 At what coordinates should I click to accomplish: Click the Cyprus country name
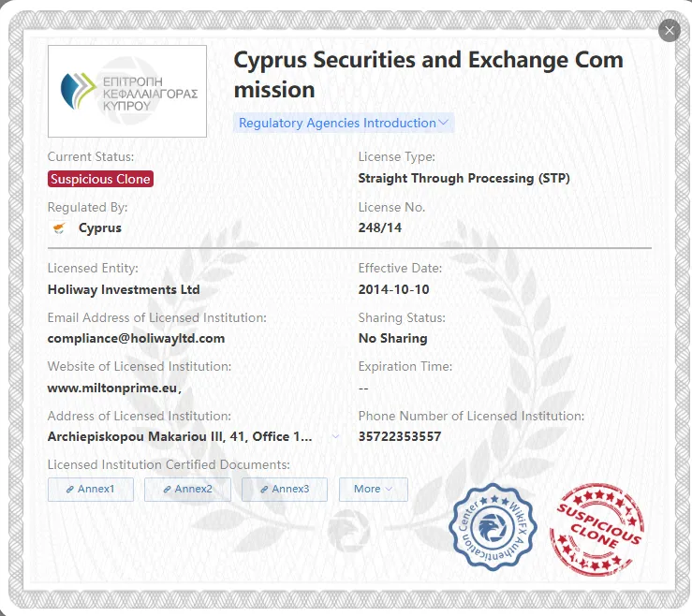tap(100, 227)
